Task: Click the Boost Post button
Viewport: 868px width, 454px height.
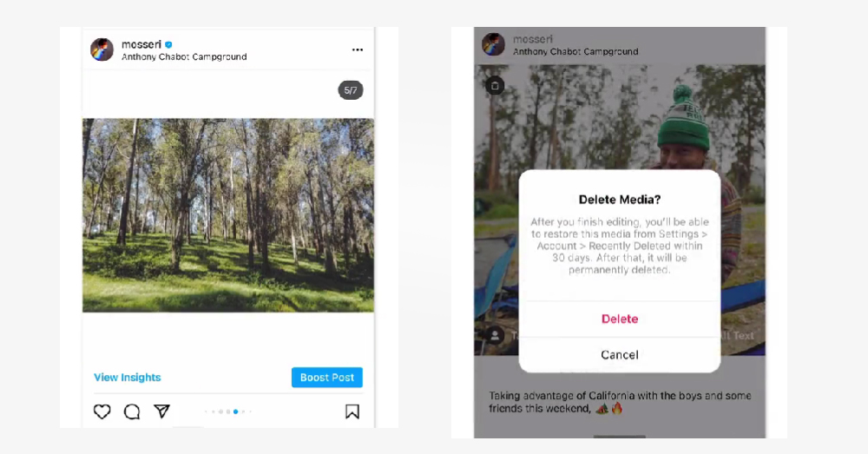Action: (x=327, y=377)
